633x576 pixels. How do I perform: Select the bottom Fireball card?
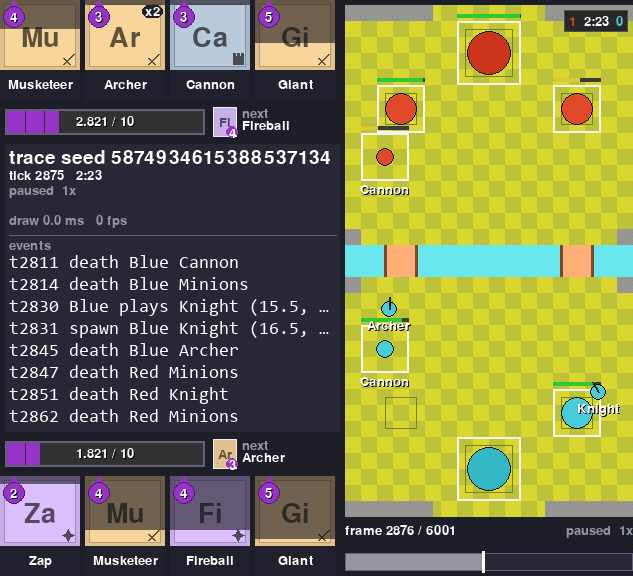coord(210,511)
